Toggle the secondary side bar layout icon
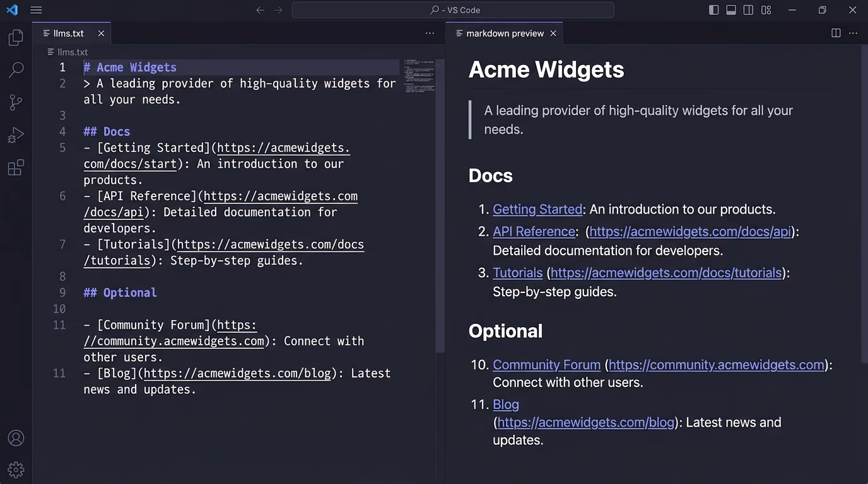868x484 pixels. 748,10
